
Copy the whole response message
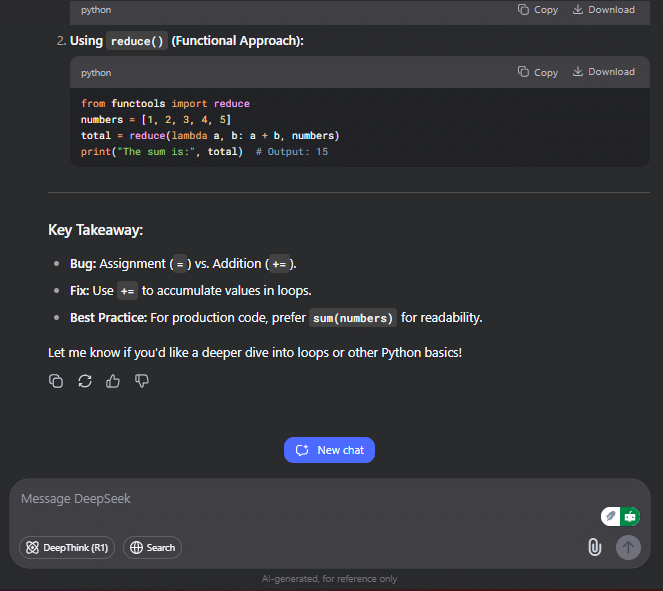pos(56,381)
